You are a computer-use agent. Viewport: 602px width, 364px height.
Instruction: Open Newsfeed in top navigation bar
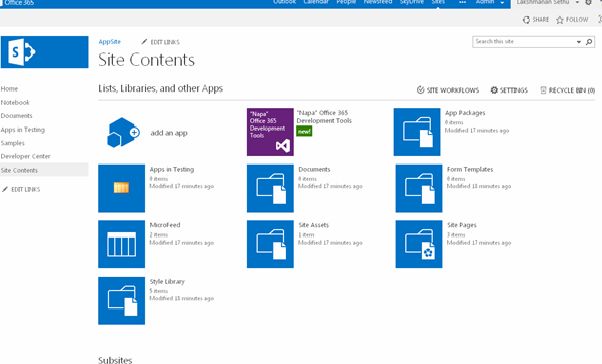pyautogui.click(x=378, y=2)
